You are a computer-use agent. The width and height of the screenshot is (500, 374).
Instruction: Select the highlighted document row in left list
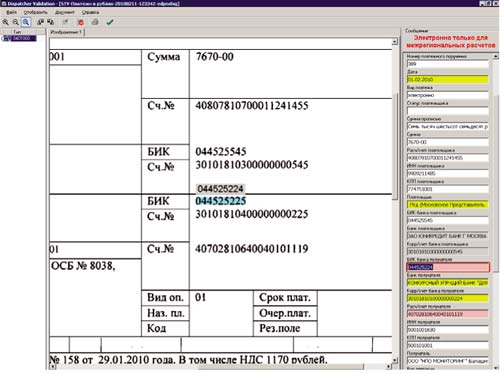[x=19, y=38]
